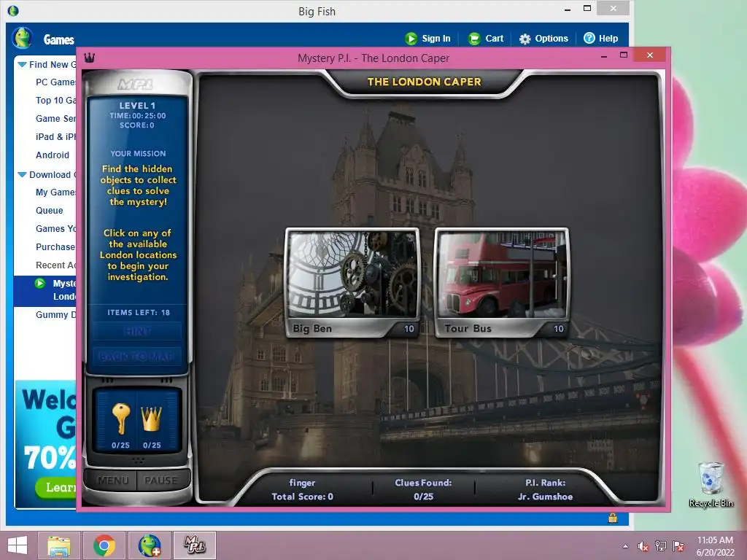Collapse the Download section arrow
The image size is (747, 560).
(x=22, y=175)
